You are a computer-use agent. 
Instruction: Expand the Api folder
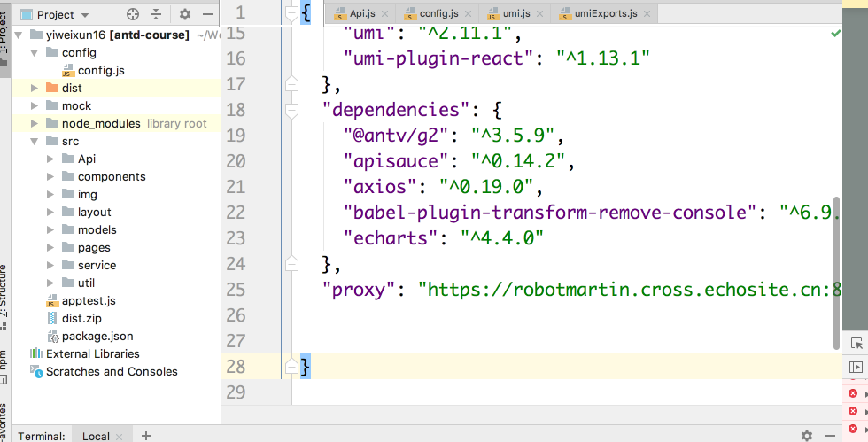tap(50, 159)
